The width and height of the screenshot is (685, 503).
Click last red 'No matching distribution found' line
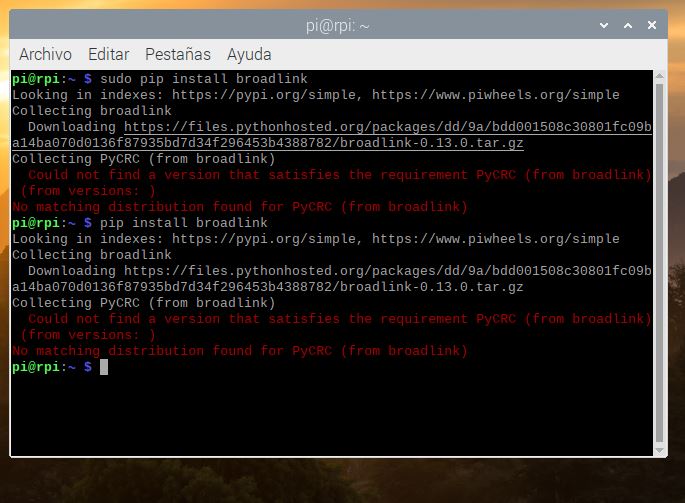240,350
